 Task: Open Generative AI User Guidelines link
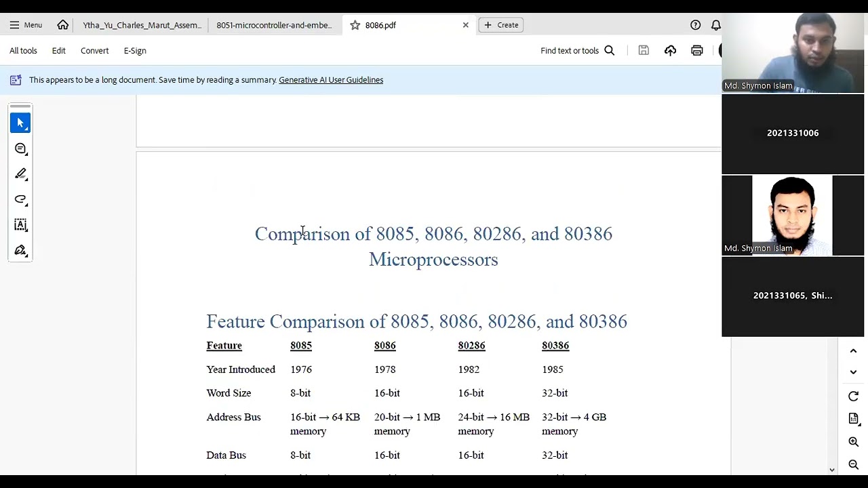[331, 80]
